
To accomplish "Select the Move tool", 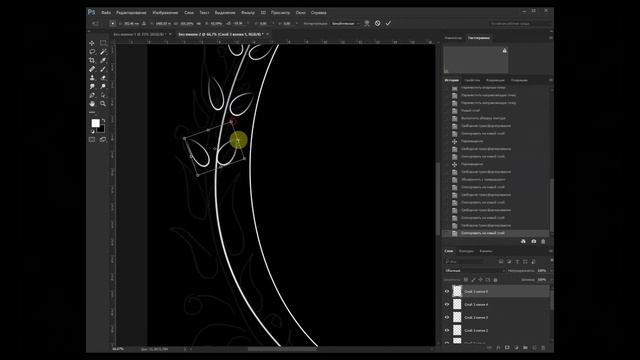I will [92, 43].
